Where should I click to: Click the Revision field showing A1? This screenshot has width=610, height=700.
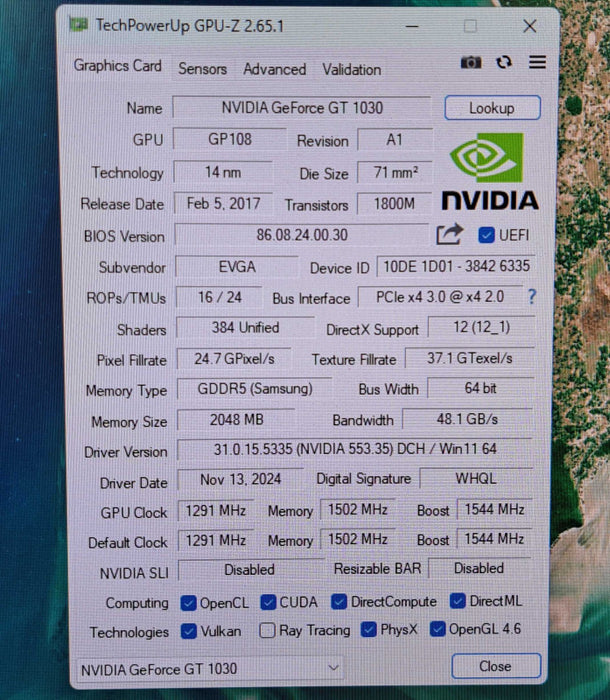coord(395,140)
